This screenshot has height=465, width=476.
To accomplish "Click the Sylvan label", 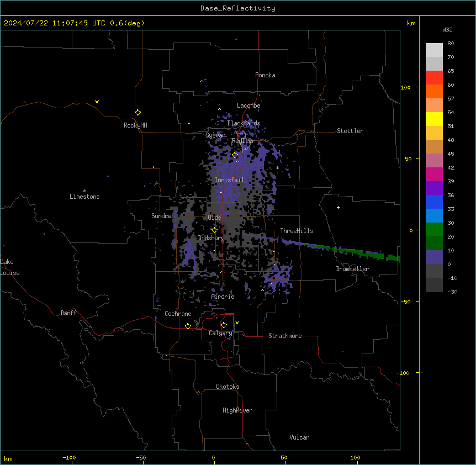I will coord(216,135).
